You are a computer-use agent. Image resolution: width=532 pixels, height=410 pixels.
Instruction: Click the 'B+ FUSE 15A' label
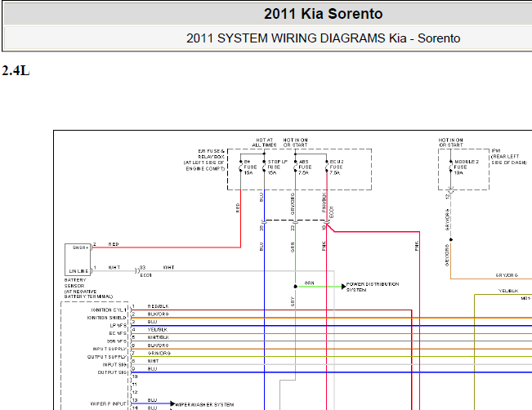point(250,167)
